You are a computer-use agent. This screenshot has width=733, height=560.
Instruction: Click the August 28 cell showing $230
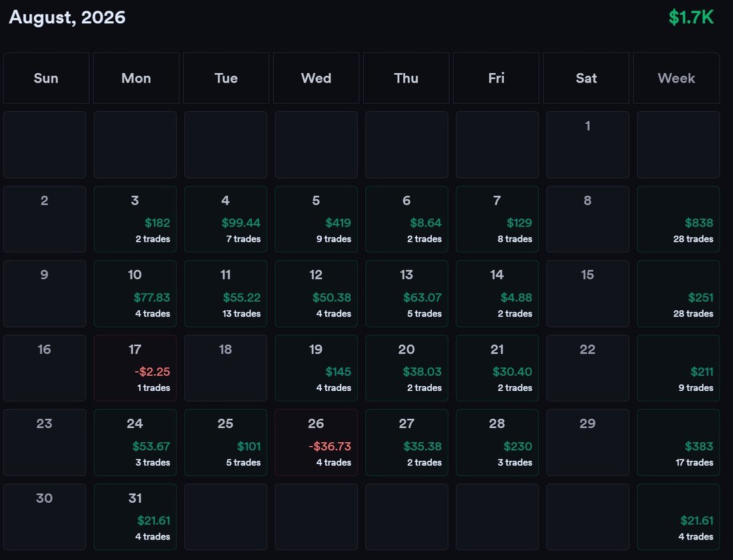pos(497,442)
